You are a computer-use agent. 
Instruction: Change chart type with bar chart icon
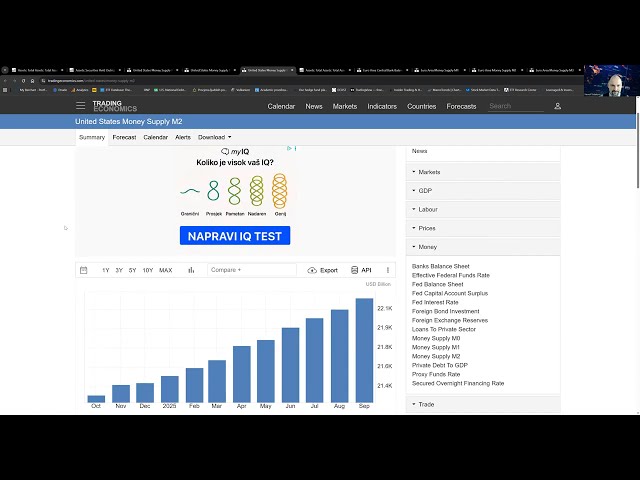tap(191, 270)
